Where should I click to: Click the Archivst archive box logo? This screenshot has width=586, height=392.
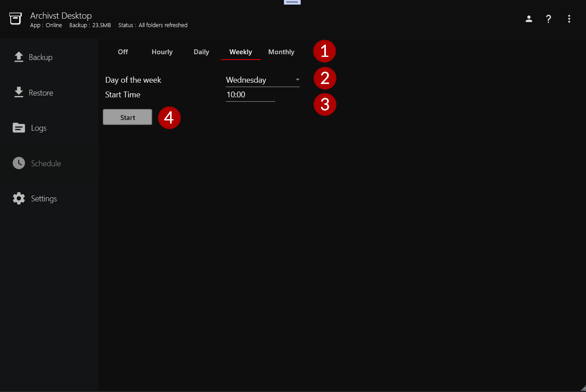(x=16, y=19)
